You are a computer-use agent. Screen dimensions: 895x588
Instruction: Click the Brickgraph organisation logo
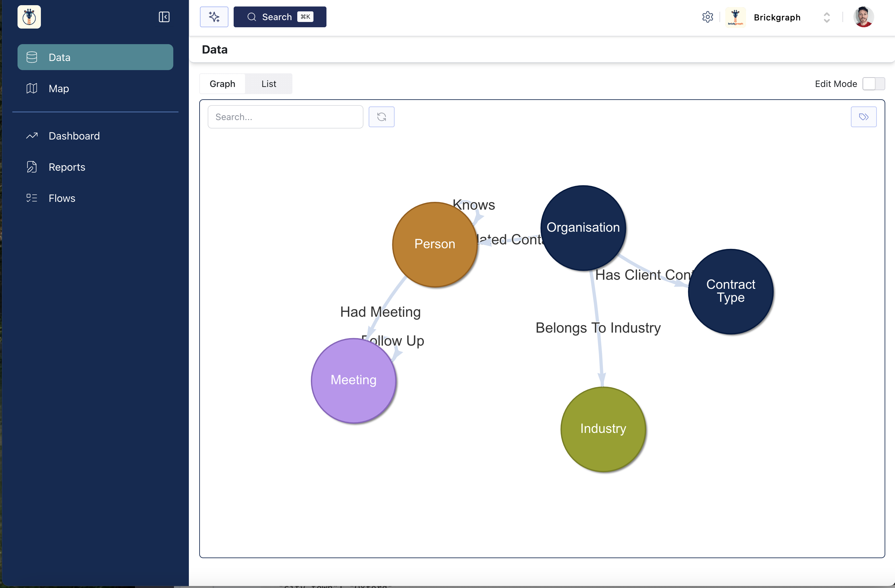coord(735,17)
